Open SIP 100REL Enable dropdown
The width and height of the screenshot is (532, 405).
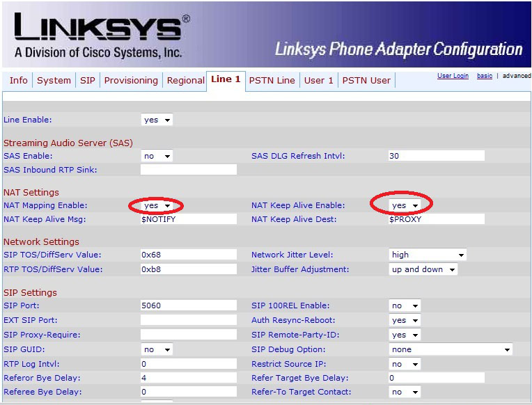(405, 305)
